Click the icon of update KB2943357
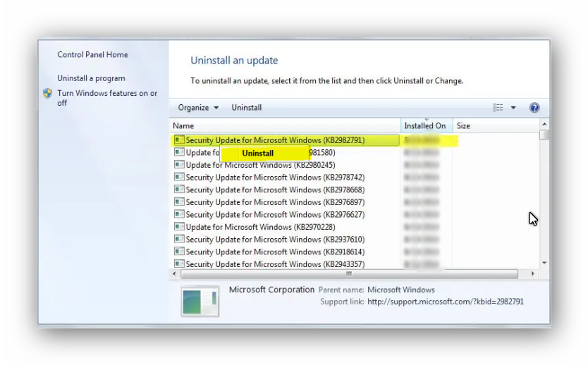This screenshot has width=588, height=365. click(179, 264)
